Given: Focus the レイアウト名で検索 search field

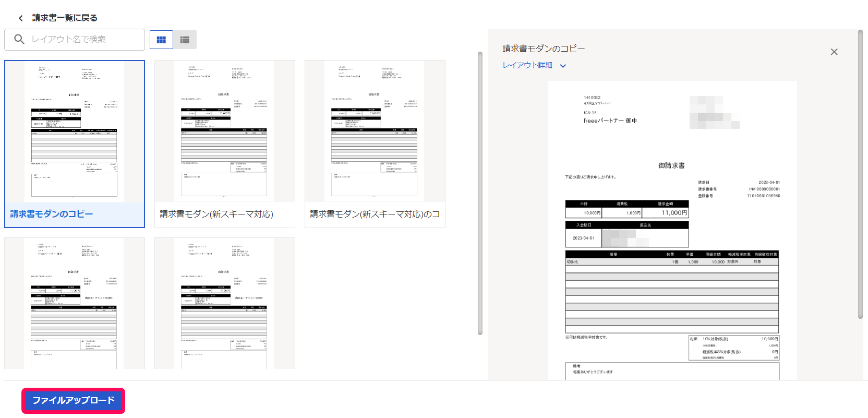Looking at the screenshot, I should point(83,40).
